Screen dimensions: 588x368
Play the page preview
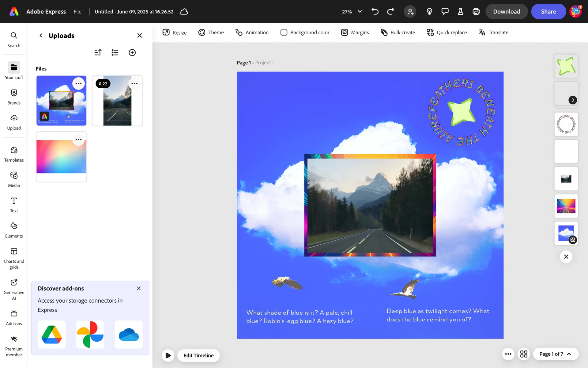click(168, 355)
